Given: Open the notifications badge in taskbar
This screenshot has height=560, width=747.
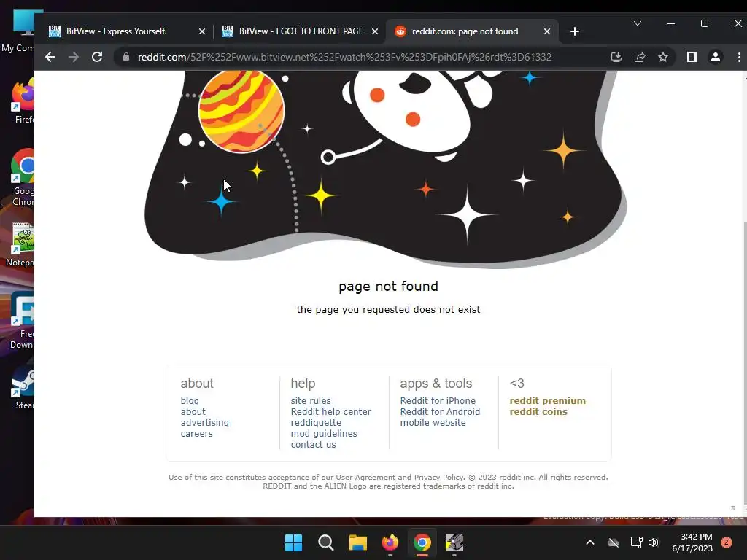Looking at the screenshot, I should point(726,542).
